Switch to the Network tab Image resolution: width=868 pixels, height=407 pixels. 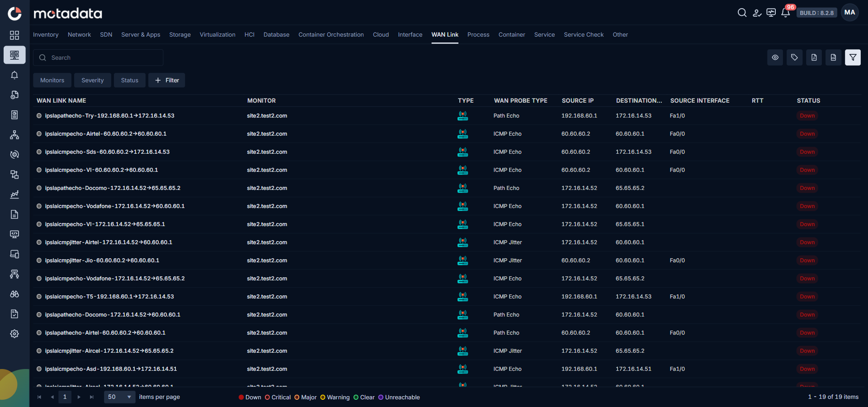pyautogui.click(x=79, y=35)
